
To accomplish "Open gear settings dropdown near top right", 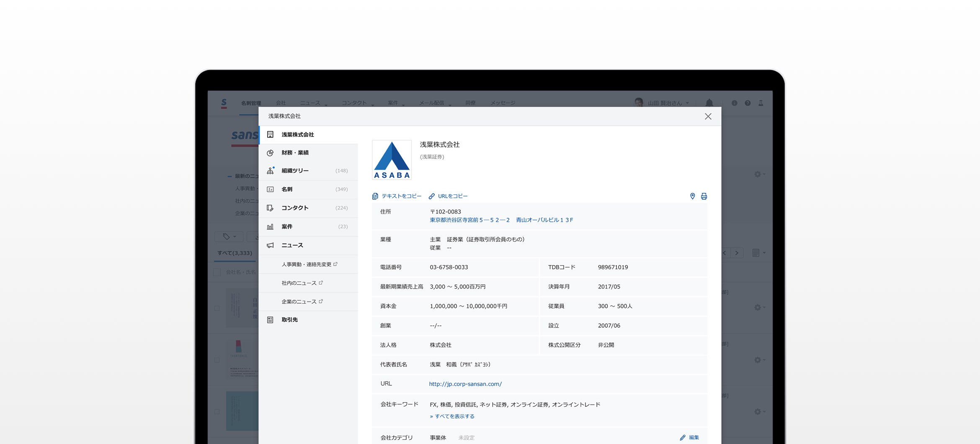I will (760, 174).
